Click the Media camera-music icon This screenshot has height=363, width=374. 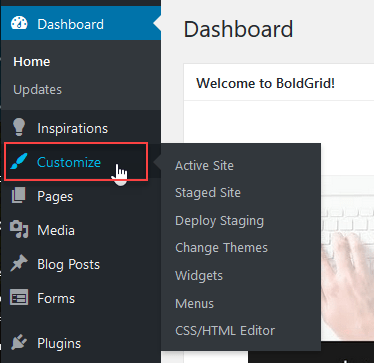click(x=19, y=229)
